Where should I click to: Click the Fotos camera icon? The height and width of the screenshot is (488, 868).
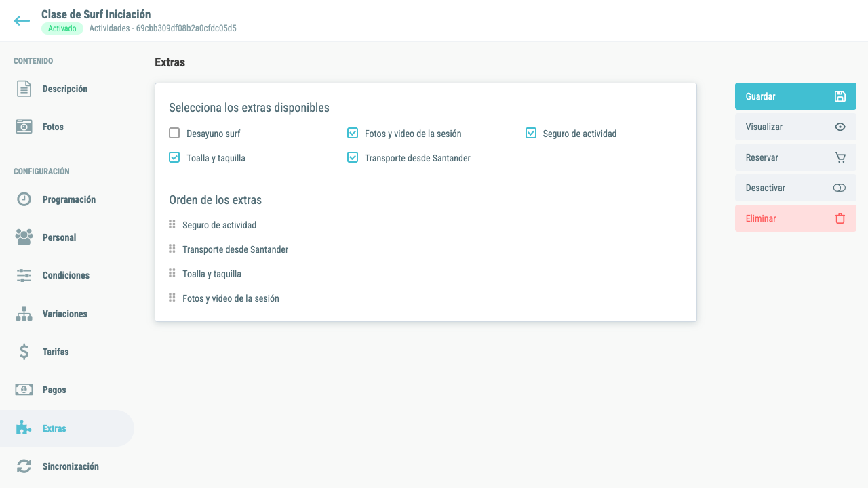pos(24,127)
